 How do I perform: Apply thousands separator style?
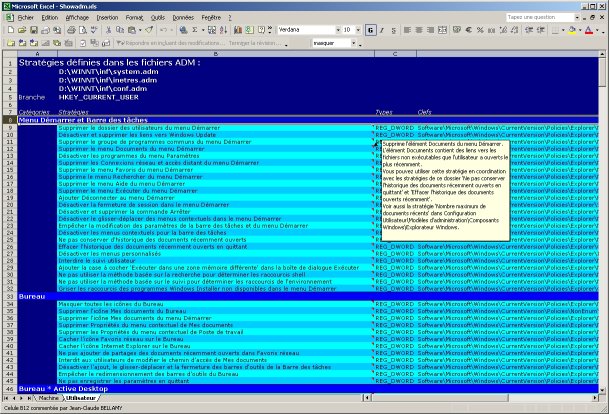click(492, 30)
